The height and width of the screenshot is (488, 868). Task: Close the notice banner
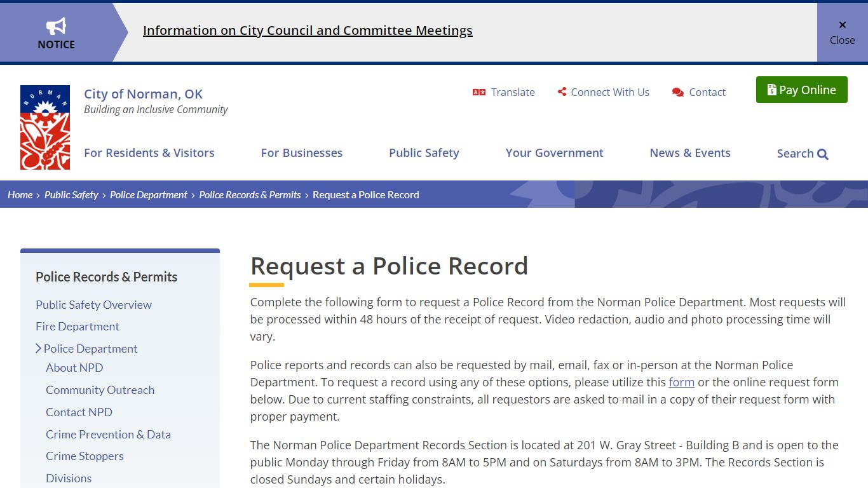pyautogui.click(x=843, y=32)
